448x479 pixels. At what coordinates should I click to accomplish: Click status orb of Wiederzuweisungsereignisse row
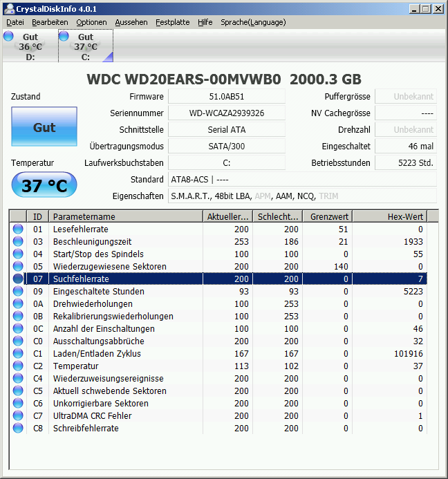tap(18, 379)
